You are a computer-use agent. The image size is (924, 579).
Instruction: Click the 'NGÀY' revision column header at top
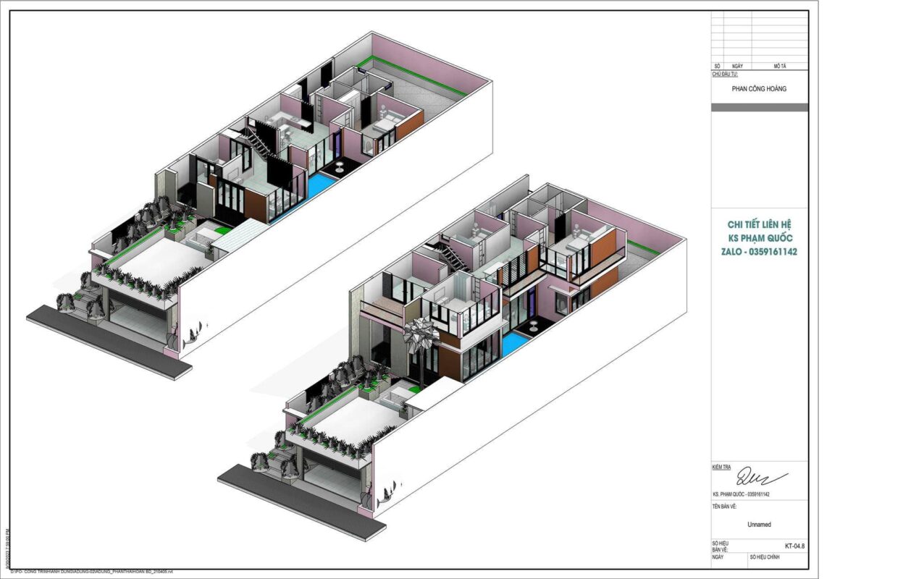click(x=737, y=66)
